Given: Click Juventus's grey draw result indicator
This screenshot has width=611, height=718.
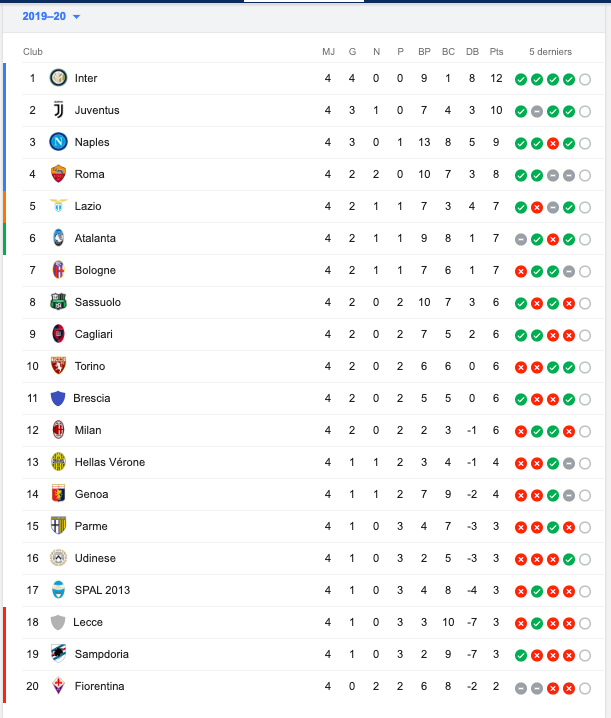Looking at the screenshot, I should 537,112.
